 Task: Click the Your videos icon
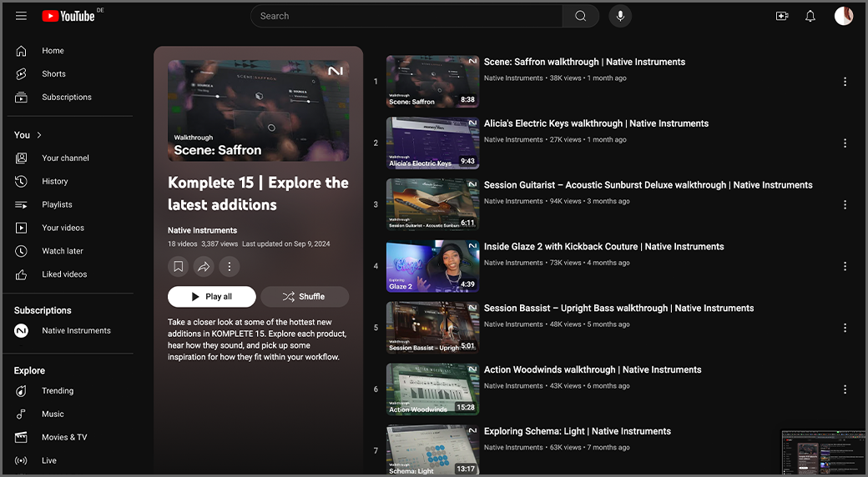21,228
